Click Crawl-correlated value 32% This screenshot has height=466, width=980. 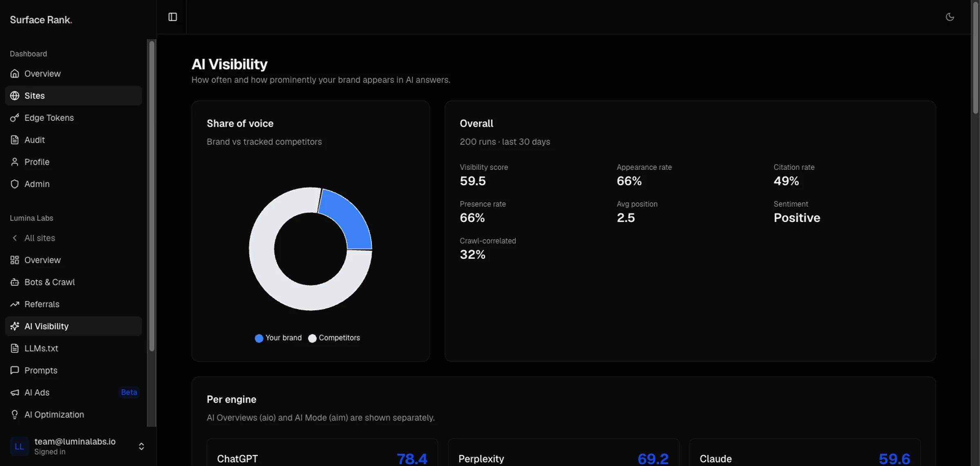[x=473, y=255]
